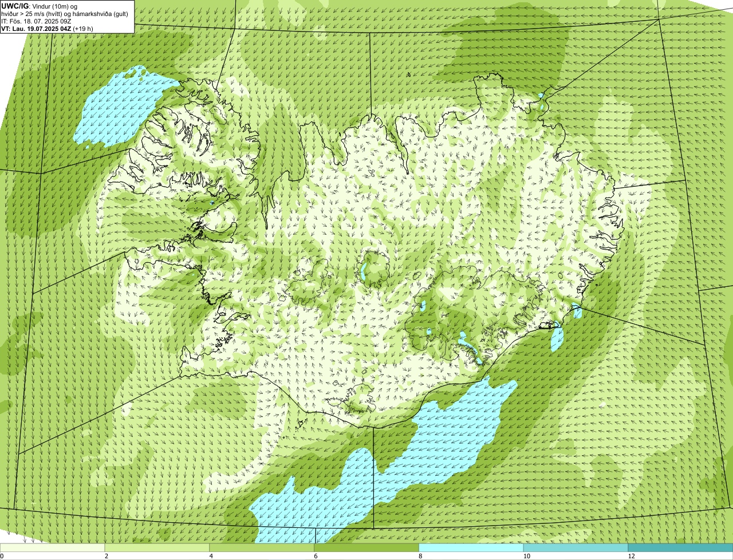The width and height of the screenshot is (733, 560).
Task: Click the legend tick label '0'
Action: tap(2, 556)
